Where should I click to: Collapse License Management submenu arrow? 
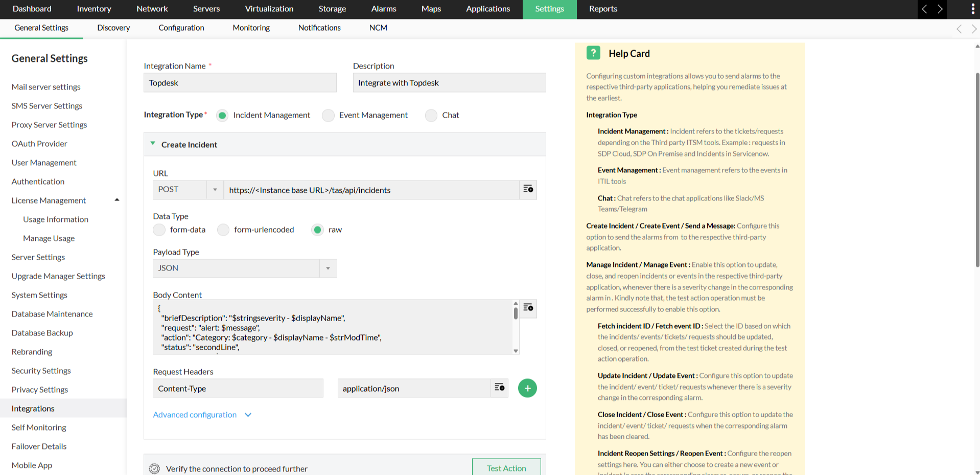117,200
